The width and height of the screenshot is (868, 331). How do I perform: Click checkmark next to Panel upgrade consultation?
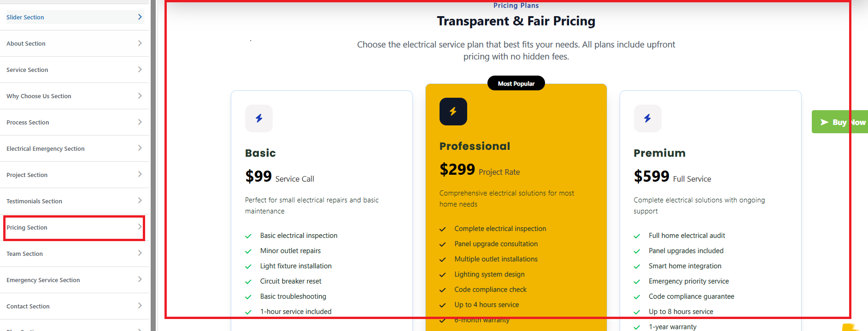[x=443, y=244]
